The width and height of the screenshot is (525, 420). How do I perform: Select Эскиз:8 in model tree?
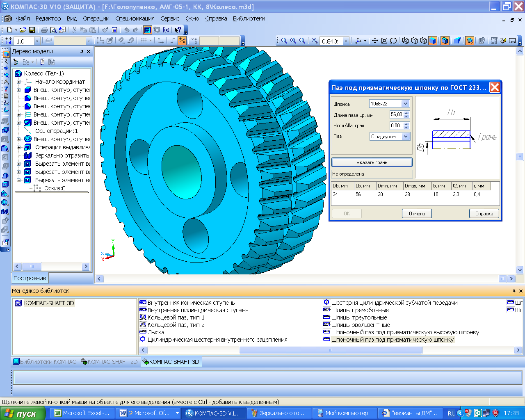point(55,188)
